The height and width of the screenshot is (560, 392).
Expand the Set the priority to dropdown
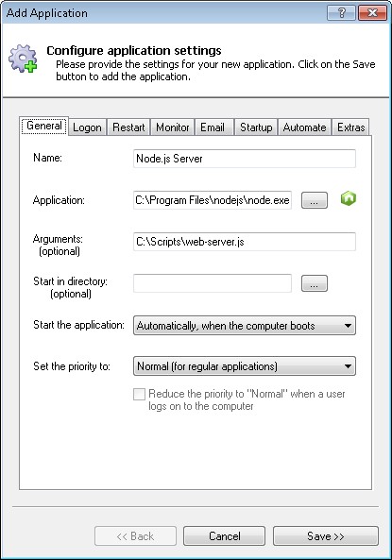click(245, 366)
